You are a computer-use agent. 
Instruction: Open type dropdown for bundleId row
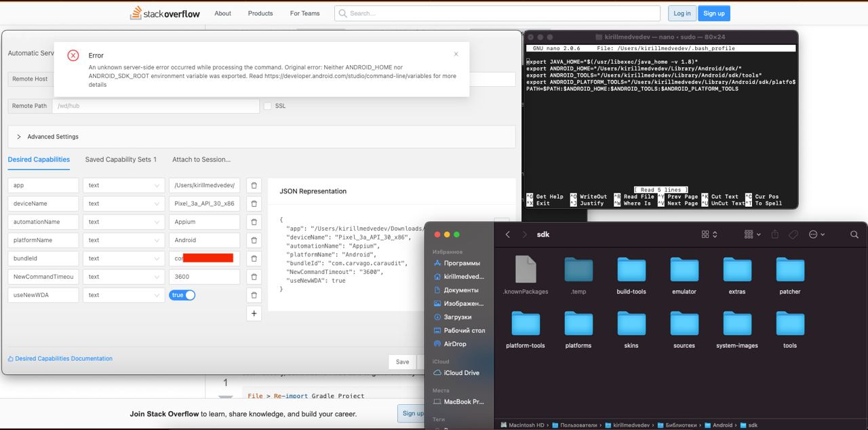(123, 258)
